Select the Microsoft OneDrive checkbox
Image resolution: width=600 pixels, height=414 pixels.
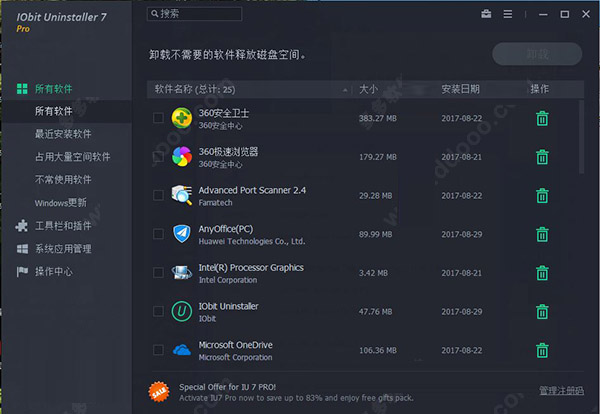pyautogui.click(x=158, y=350)
